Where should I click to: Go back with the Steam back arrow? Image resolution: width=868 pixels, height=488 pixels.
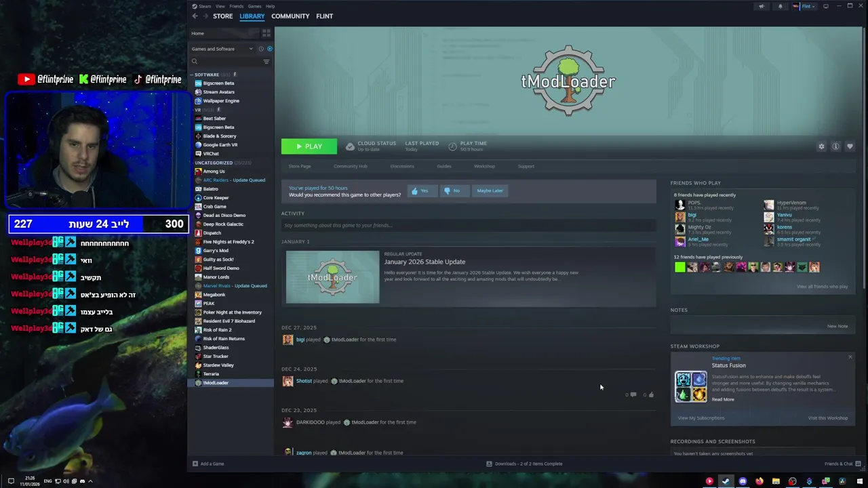tap(195, 16)
